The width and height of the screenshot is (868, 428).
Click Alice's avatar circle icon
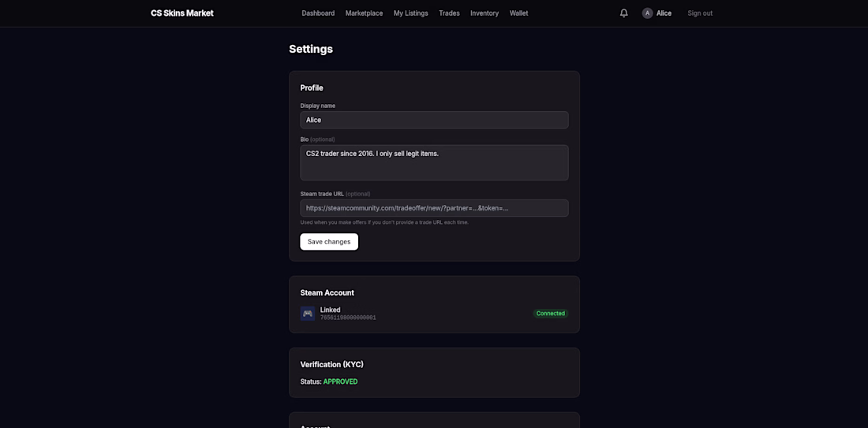tap(648, 13)
